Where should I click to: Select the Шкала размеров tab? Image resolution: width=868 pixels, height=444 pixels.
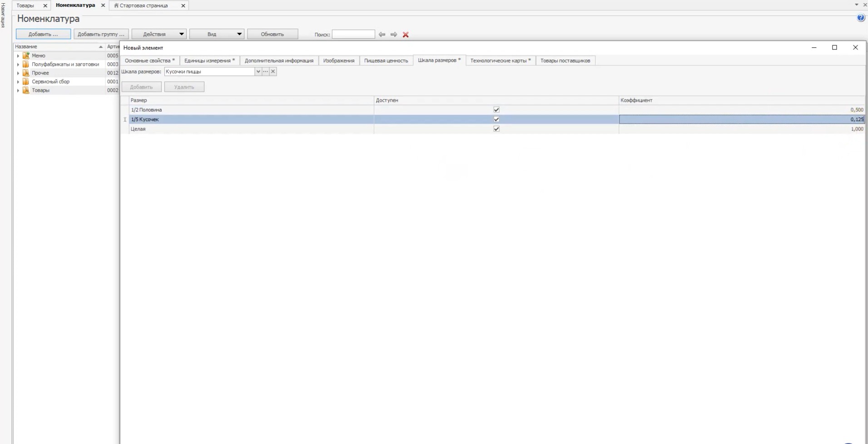[439, 60]
